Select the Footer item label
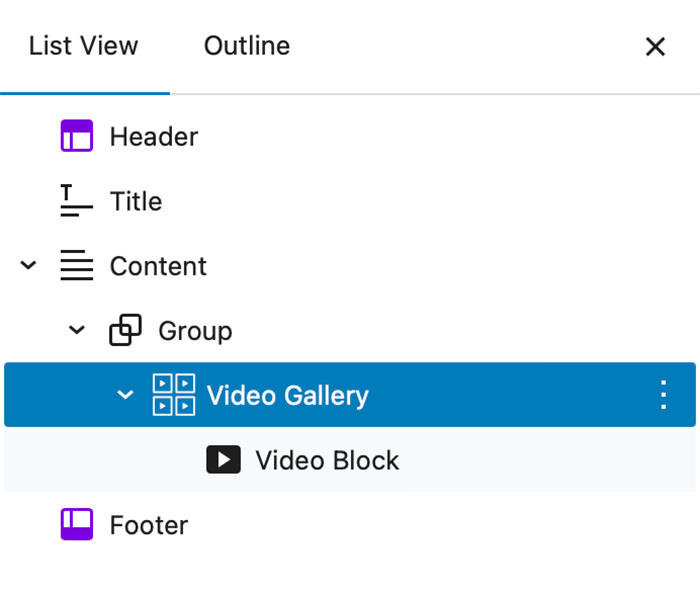The height and width of the screenshot is (595, 700). 149,525
